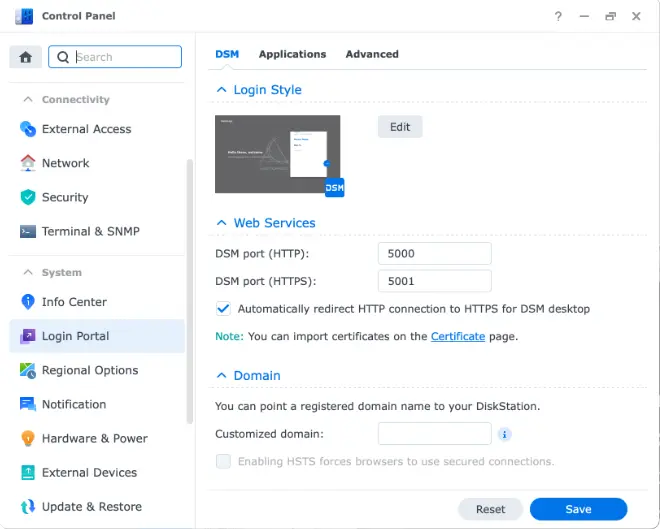This screenshot has width=660, height=529.
Task: Open Notification icon in sidebar
Action: coord(28,404)
